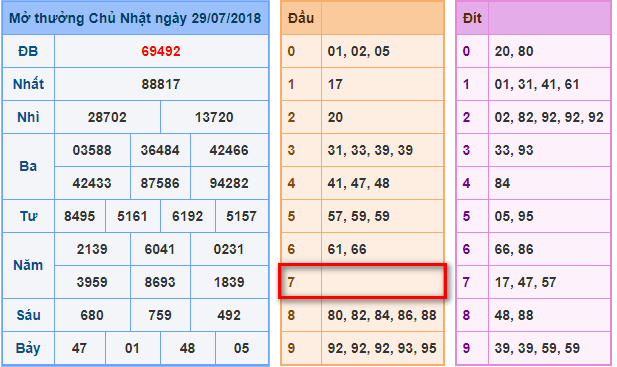Click third prize number 36484
617x367 pixels.
(x=160, y=150)
